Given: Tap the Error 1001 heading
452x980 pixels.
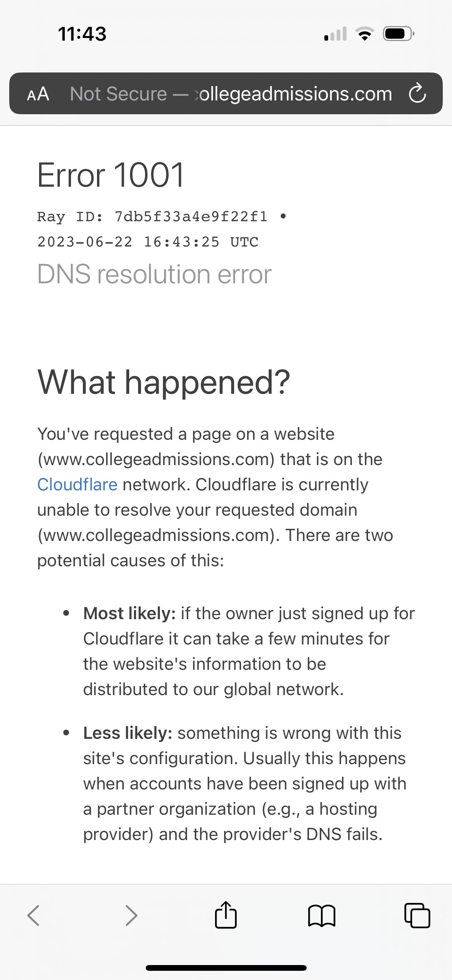Looking at the screenshot, I should click(110, 175).
